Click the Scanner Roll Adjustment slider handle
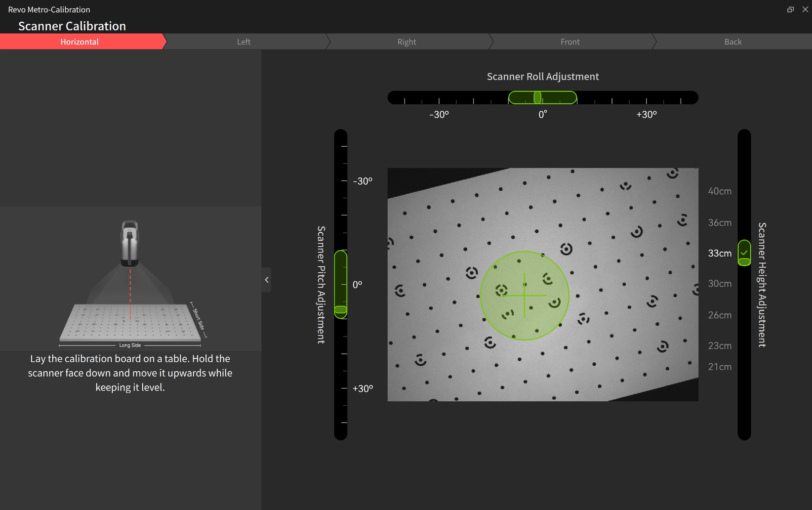812x510 pixels. coord(537,98)
